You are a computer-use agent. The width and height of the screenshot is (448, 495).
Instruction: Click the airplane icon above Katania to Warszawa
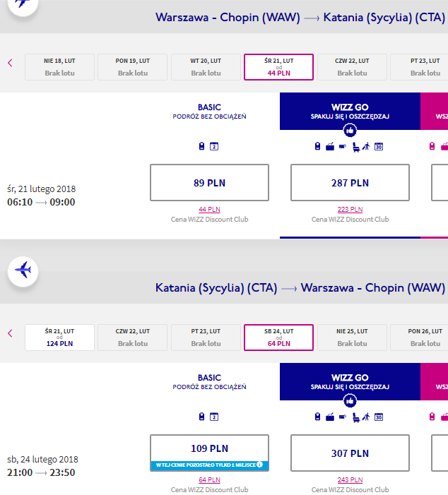23,271
